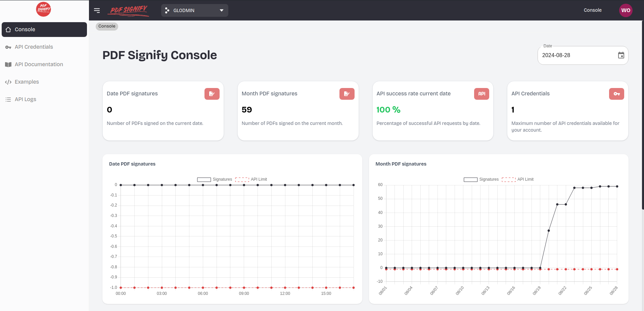Click the home icon next to Console

coord(8,30)
